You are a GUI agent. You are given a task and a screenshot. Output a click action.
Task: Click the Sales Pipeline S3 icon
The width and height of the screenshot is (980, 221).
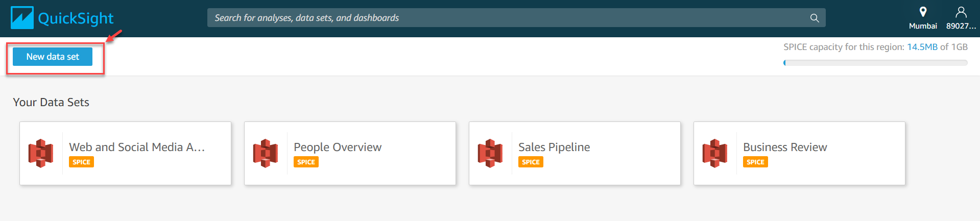[490, 153]
